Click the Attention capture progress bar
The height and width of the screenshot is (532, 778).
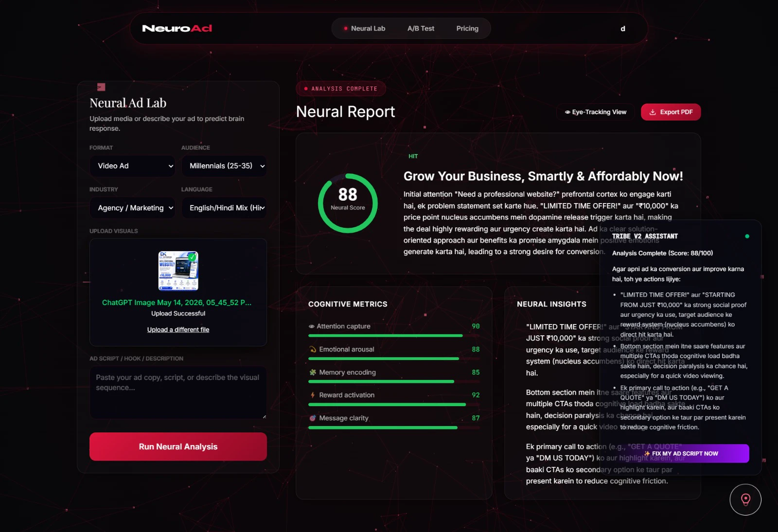(394, 336)
